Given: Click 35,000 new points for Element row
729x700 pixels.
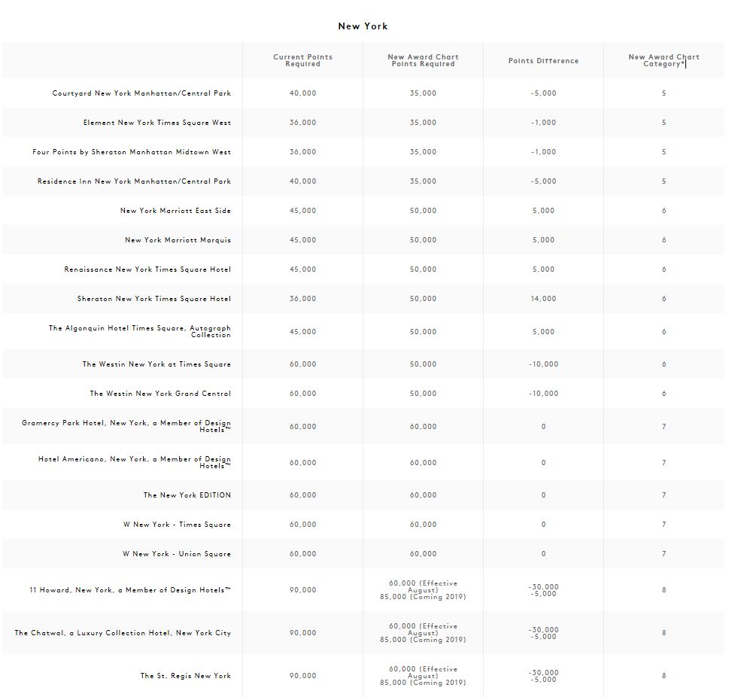Looking at the screenshot, I should click(x=423, y=123).
